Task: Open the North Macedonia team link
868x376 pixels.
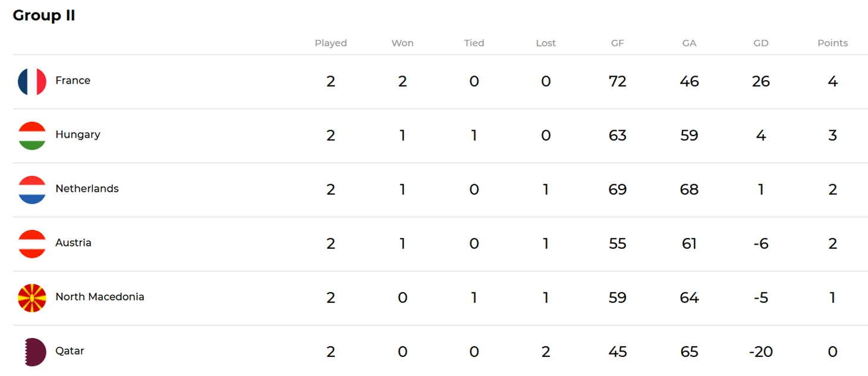Action: point(99,296)
